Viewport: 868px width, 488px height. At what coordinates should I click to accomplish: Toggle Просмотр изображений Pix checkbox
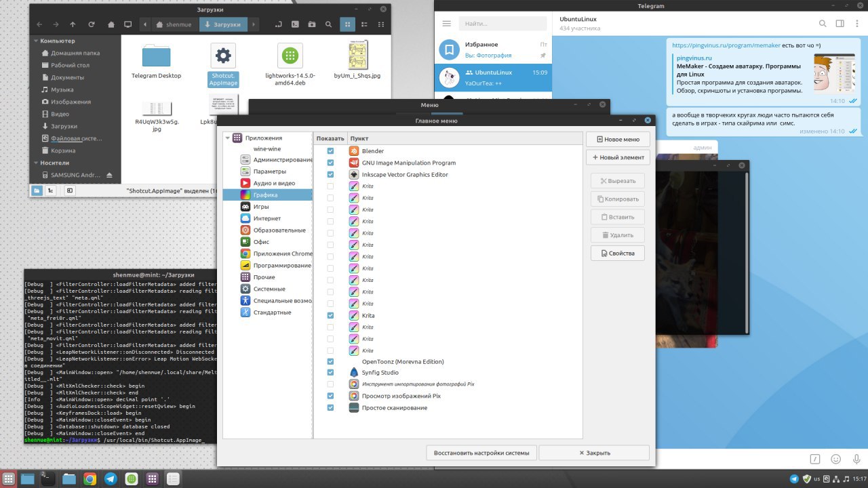coord(330,395)
